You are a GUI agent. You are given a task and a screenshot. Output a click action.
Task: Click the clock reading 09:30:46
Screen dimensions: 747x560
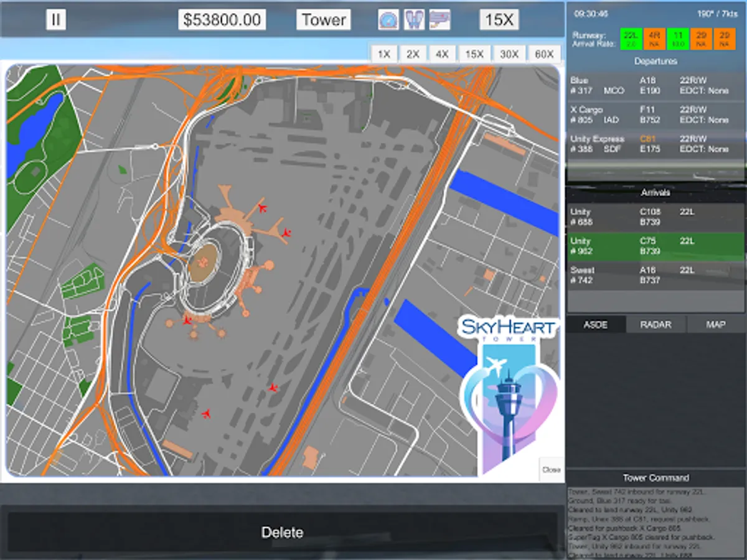591,13
